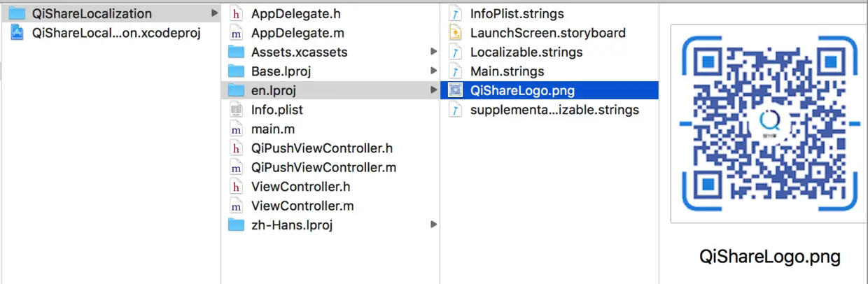
Task: Select the xcodeproj file icon
Action: pyautogui.click(x=16, y=33)
